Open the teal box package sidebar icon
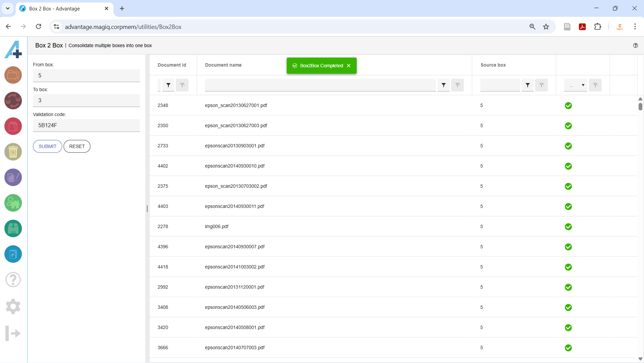Viewport: 644px width, 363px height. [x=13, y=228]
